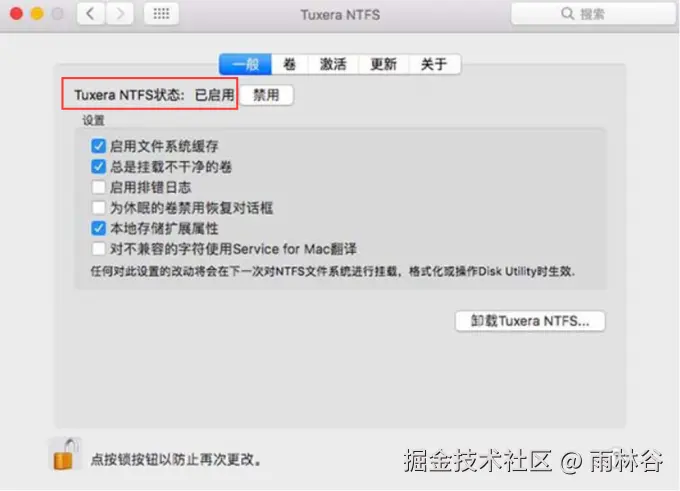Check 为休眠的卷禁用恢复对话框 option
Viewport: 680px width, 491px height.
tap(98, 208)
